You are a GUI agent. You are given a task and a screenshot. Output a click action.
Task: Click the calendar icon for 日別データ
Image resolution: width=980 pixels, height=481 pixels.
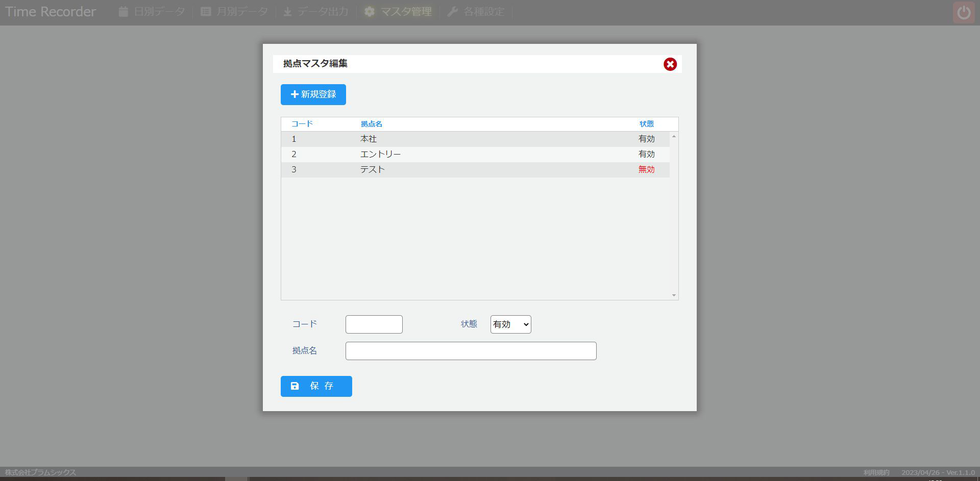pos(123,12)
